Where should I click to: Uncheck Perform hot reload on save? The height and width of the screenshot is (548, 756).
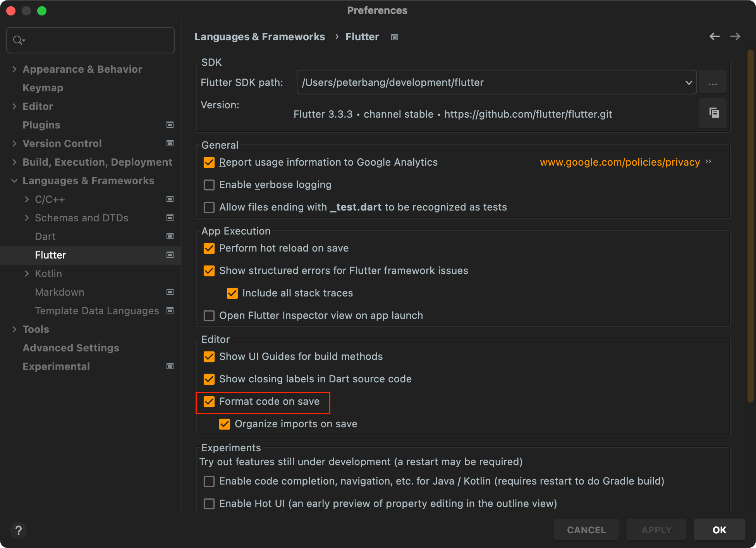(209, 248)
